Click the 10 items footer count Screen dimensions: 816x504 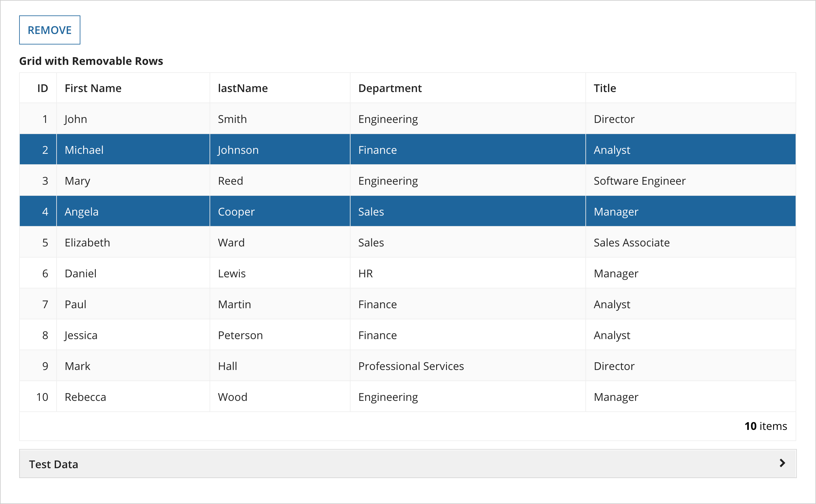(x=766, y=426)
